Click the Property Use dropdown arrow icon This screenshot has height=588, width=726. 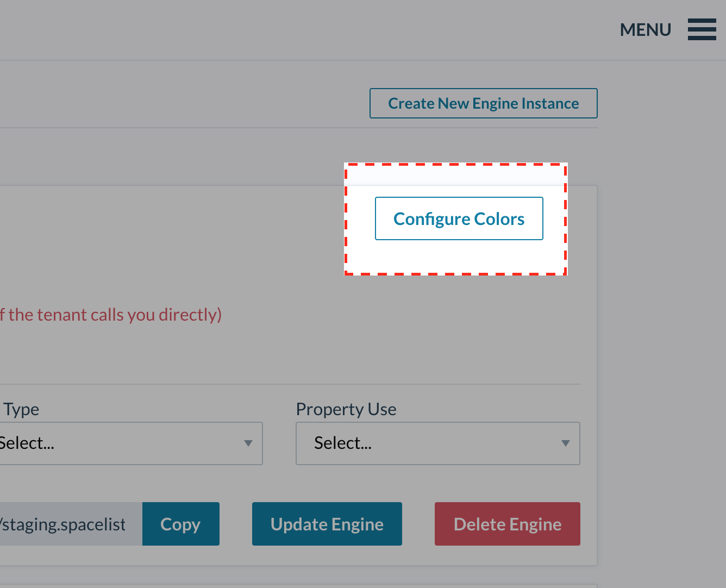click(565, 443)
